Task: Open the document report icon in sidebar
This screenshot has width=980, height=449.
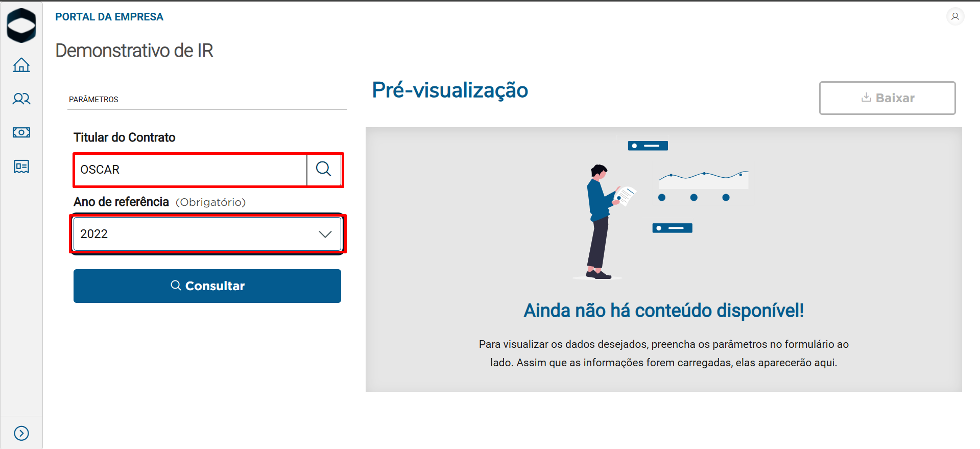Action: [21, 167]
